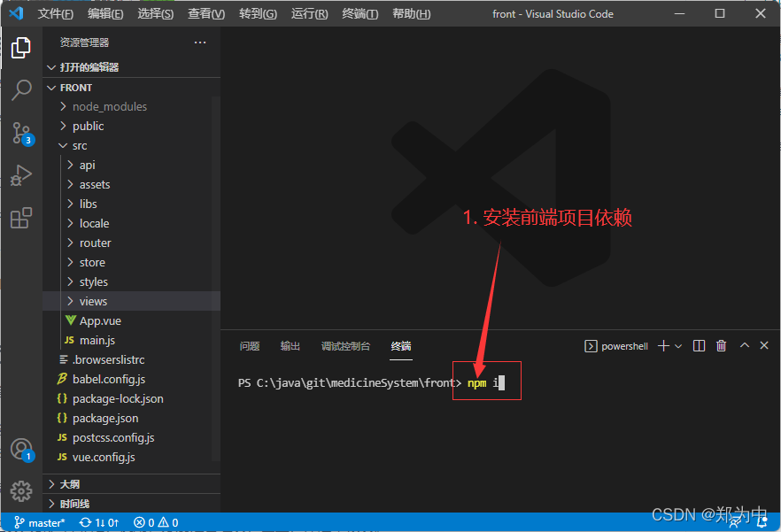Expand the styles folder
The image size is (781, 532).
(131, 281)
